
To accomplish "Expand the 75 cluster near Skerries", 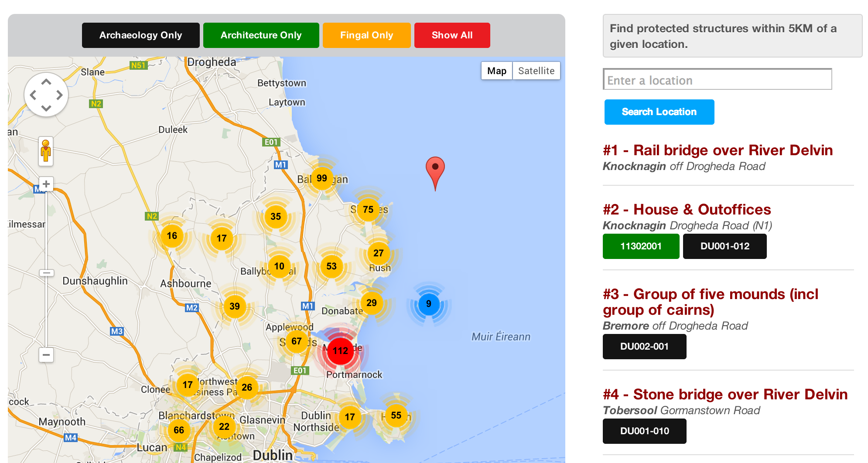I will (x=368, y=210).
